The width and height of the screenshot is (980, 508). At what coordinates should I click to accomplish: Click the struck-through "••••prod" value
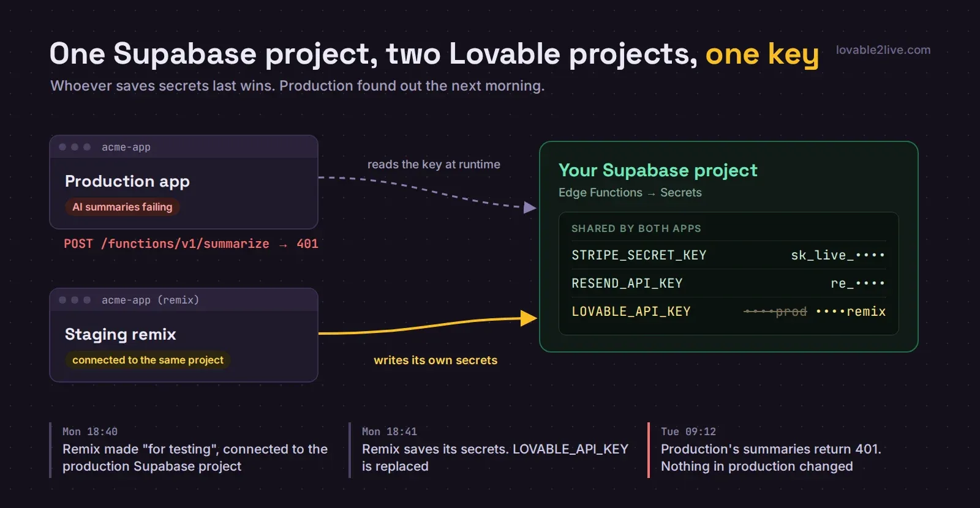[x=775, y=312]
